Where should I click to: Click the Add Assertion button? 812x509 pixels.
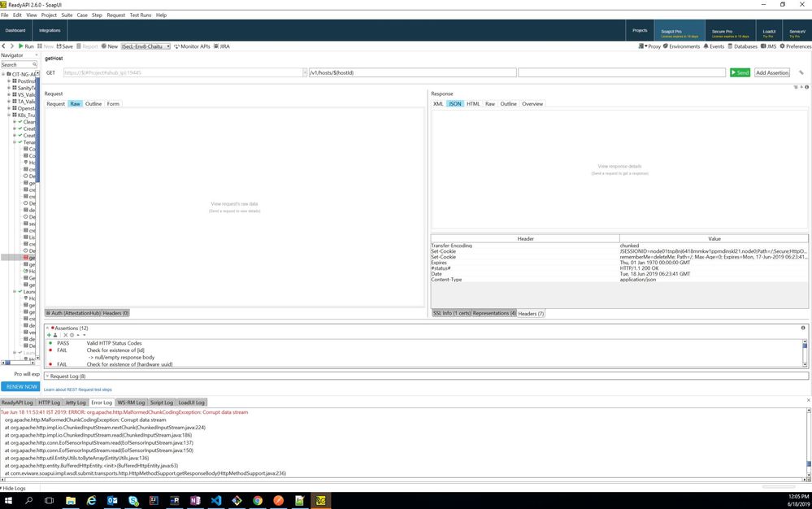pos(771,72)
